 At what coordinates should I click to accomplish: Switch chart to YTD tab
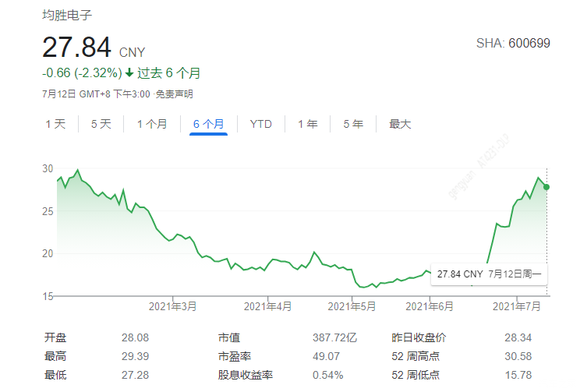261,124
